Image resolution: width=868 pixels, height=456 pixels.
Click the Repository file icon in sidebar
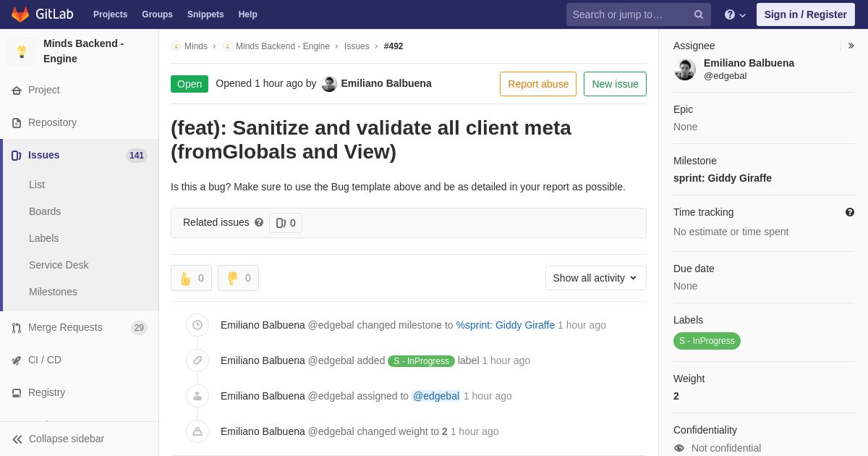coord(17,123)
